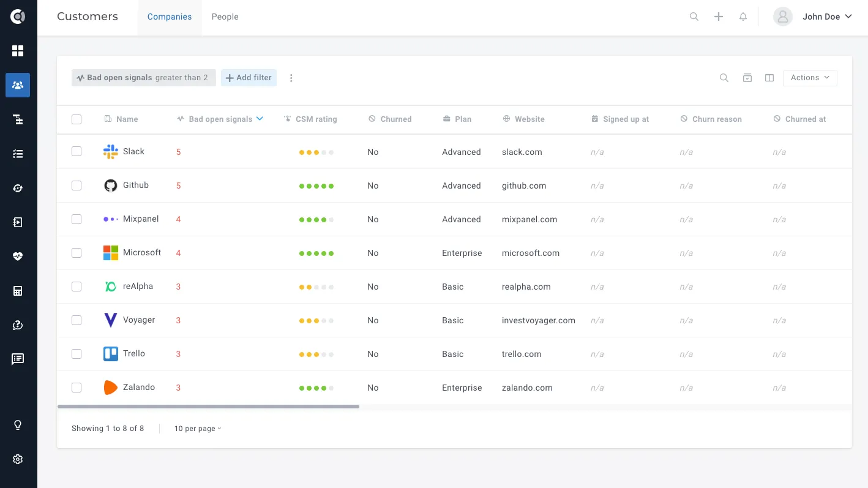Toggle the select-all checkbox in table header
The height and width of the screenshot is (488, 868).
77,119
